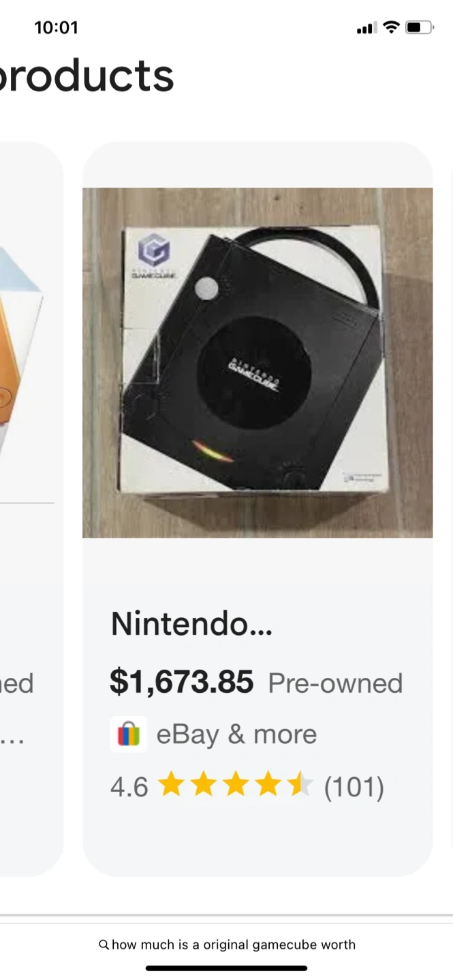Tap the 4.6 rating number

129,787
